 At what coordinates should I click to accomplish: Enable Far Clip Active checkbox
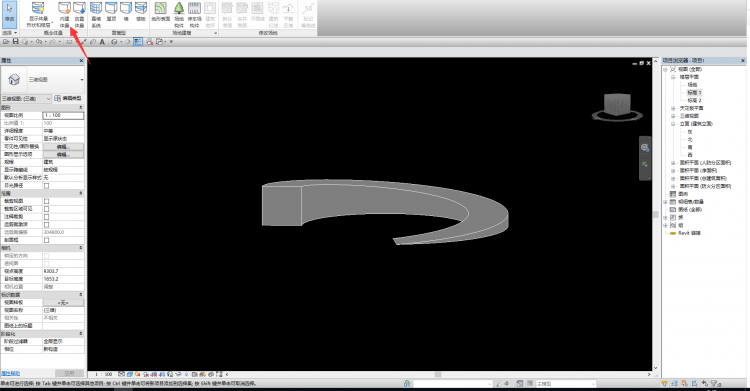(x=46, y=224)
